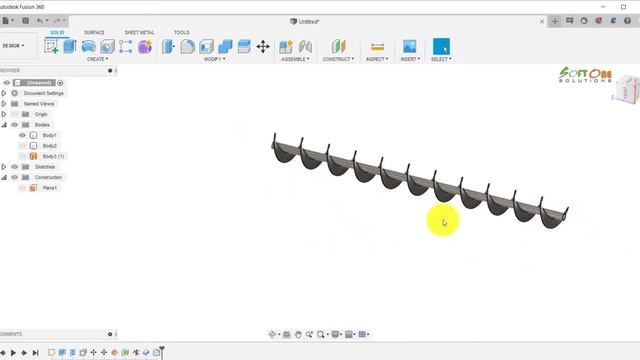Play the design timeline
640x360 pixels.
pyautogui.click(x=13, y=353)
